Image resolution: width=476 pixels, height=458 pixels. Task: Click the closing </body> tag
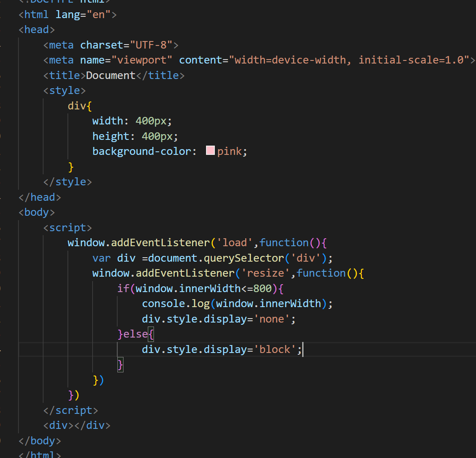point(40,441)
